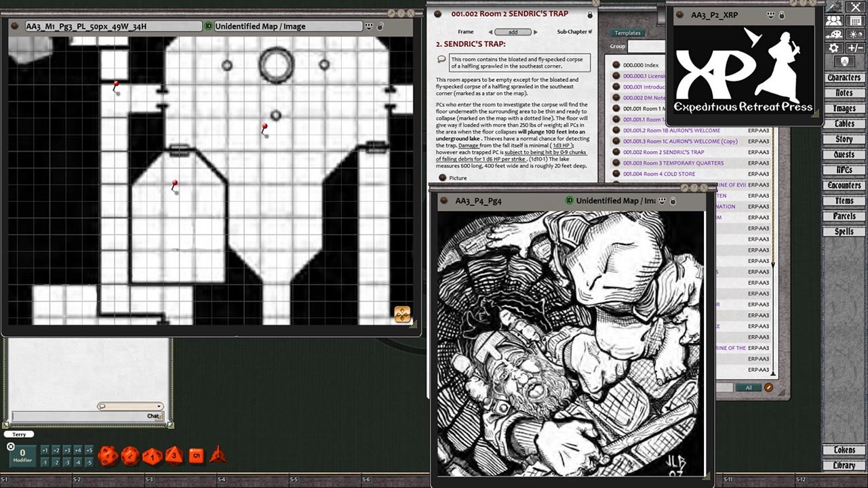Open the Characters panel
The width and height of the screenshot is (868, 488).
pos(844,77)
